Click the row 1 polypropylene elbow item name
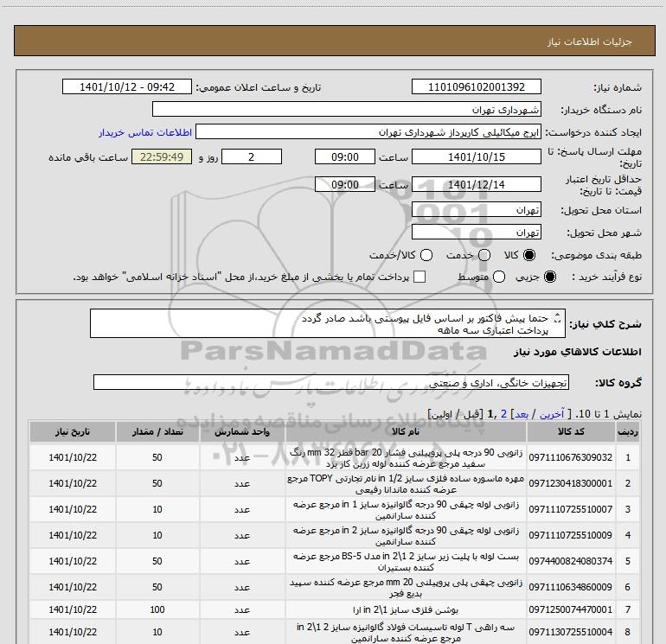The height and width of the screenshot is (644, 666). tap(406, 457)
